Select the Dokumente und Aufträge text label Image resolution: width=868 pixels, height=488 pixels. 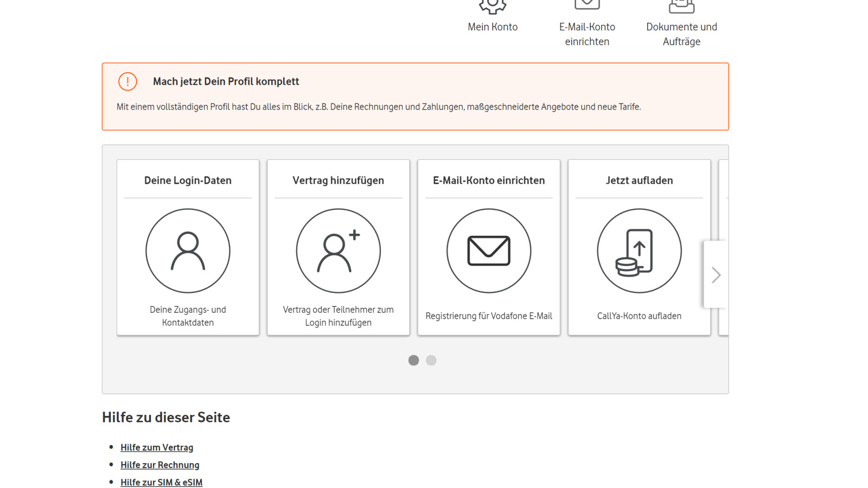[x=681, y=34]
